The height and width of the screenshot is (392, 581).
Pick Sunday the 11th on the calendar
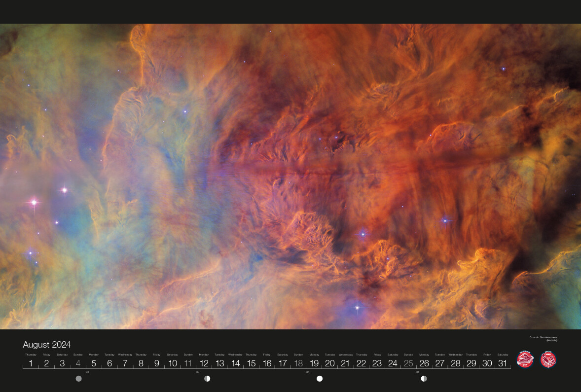coord(188,363)
